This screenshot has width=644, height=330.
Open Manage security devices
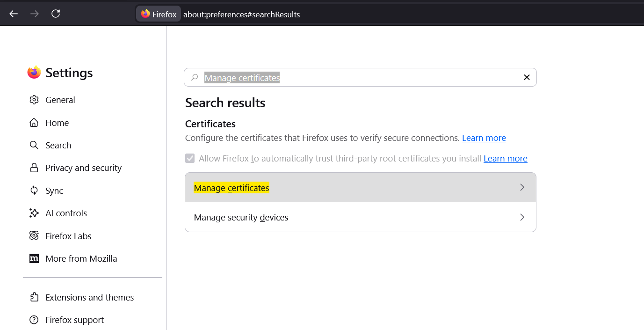click(x=360, y=217)
